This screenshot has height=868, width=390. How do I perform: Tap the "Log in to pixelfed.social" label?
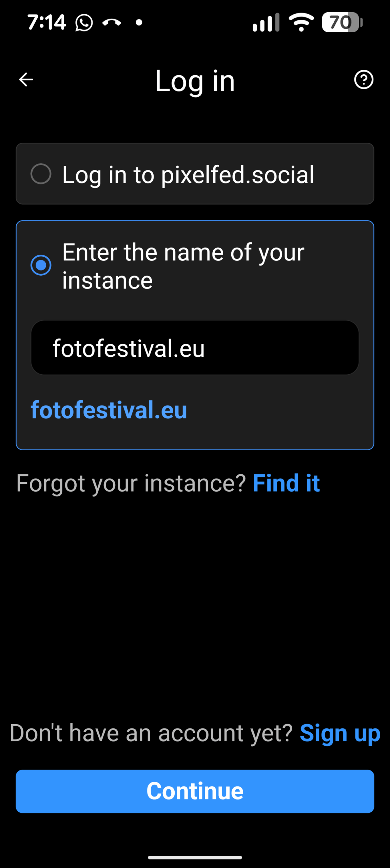point(188,175)
